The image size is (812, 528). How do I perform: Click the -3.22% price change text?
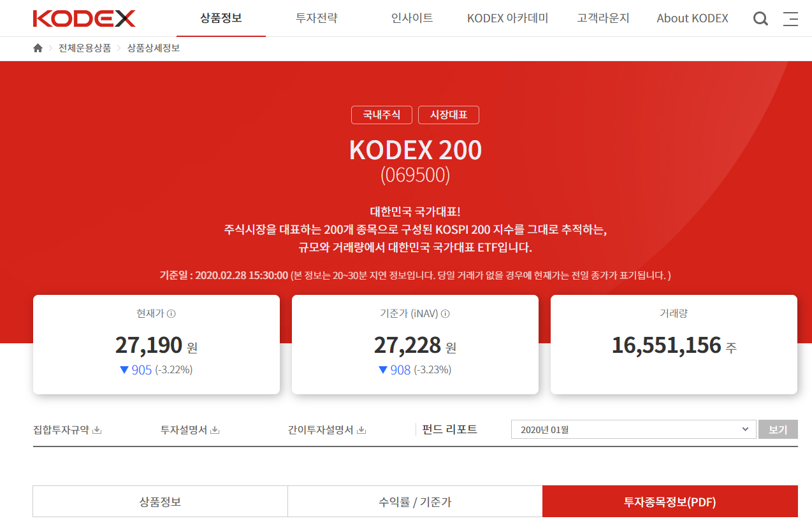pyautogui.click(x=174, y=369)
